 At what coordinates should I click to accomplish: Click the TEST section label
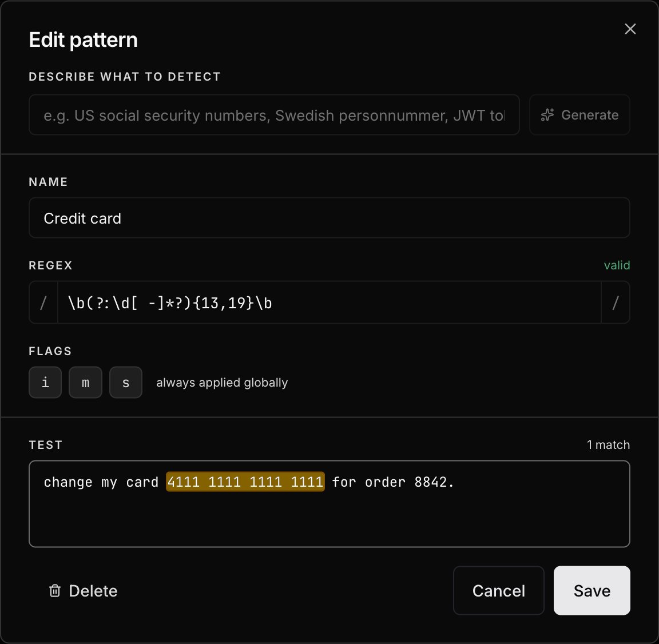tap(45, 446)
